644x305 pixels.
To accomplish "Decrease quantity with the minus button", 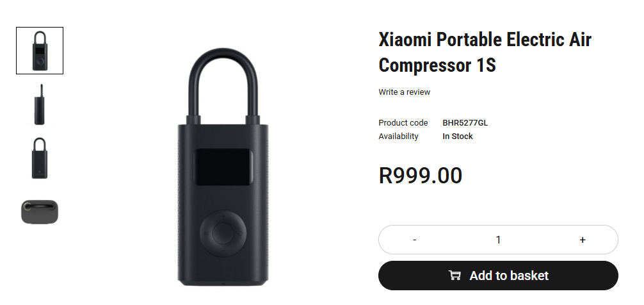I will [x=415, y=240].
